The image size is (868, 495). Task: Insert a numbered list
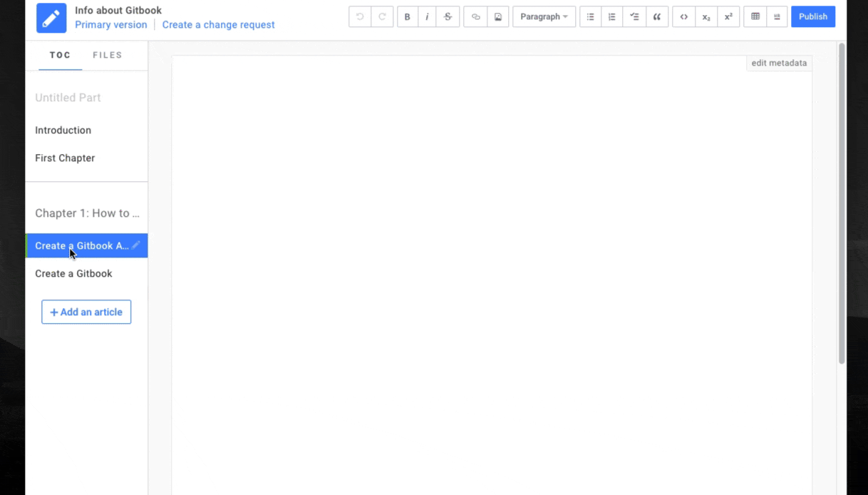(x=611, y=16)
